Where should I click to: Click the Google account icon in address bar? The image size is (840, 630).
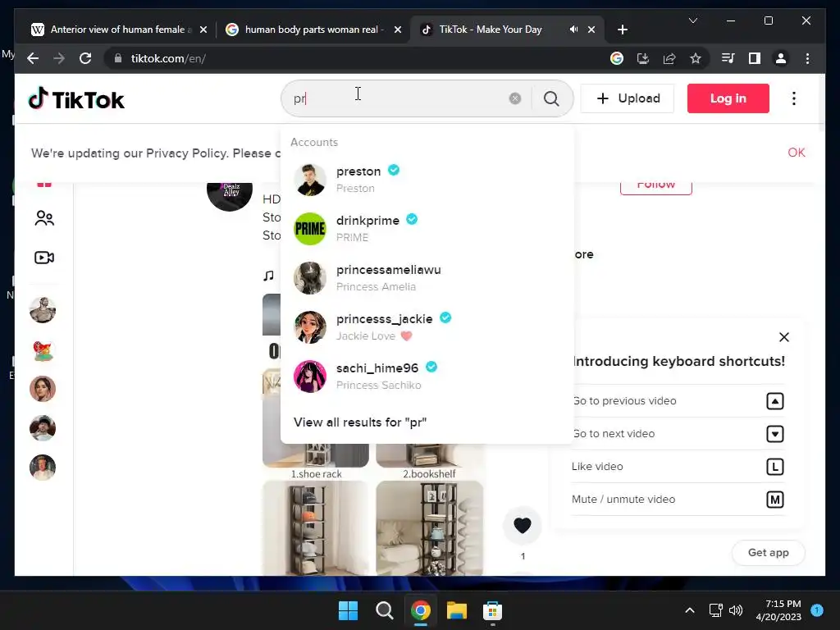coord(617,58)
